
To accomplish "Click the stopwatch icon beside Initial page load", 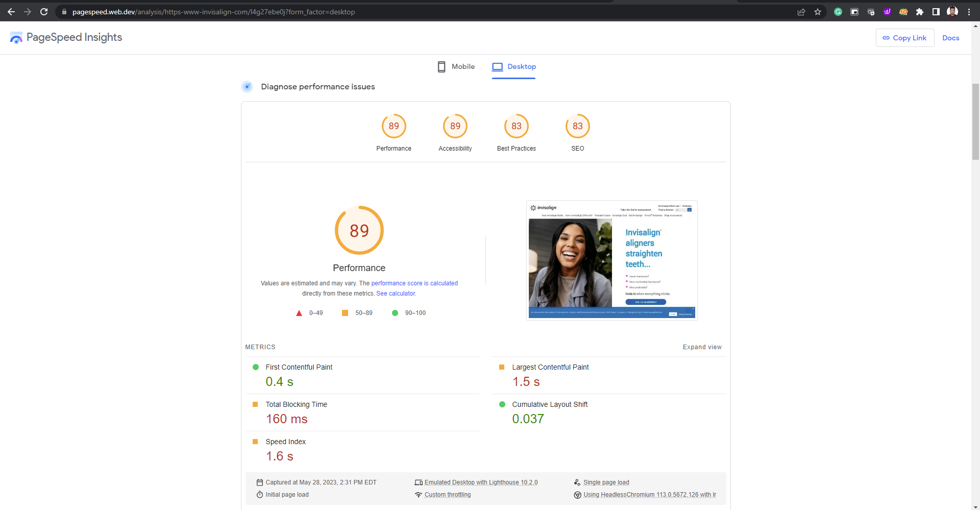I will (260, 495).
